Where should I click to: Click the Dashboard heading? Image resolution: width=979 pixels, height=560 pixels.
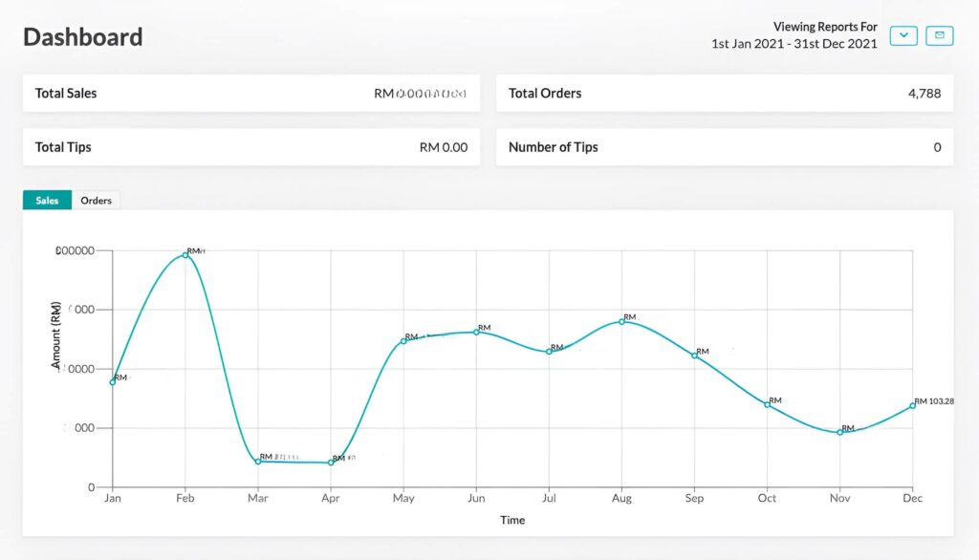(x=82, y=36)
